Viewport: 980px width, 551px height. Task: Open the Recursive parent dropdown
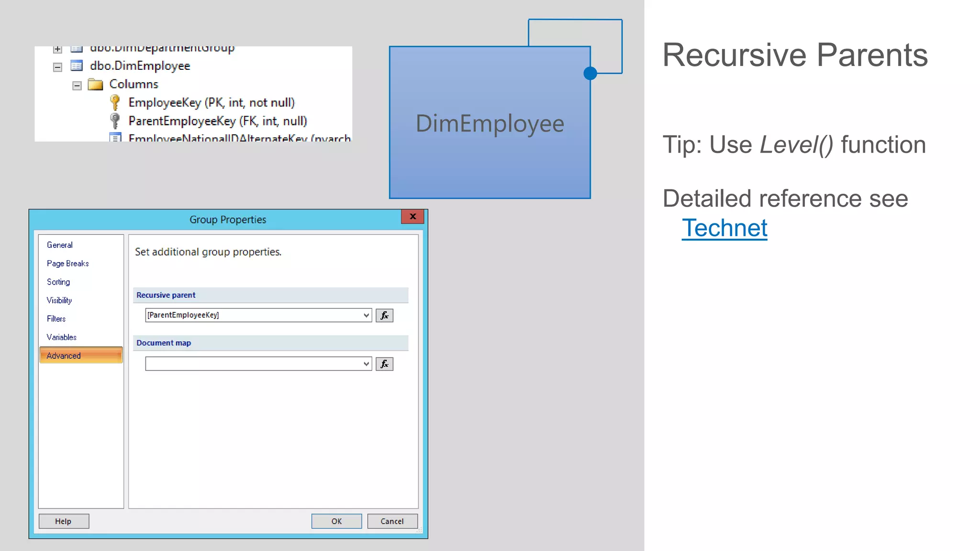(366, 315)
